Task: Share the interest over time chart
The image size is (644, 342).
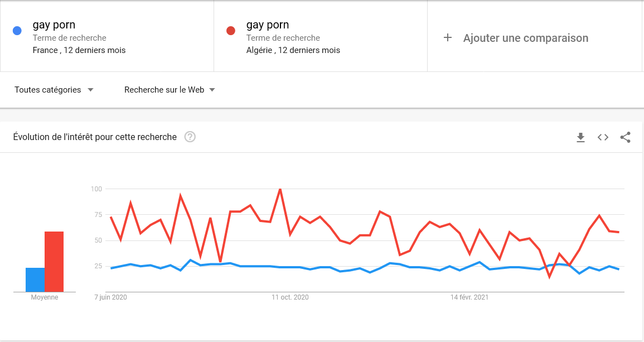Action: (x=625, y=137)
